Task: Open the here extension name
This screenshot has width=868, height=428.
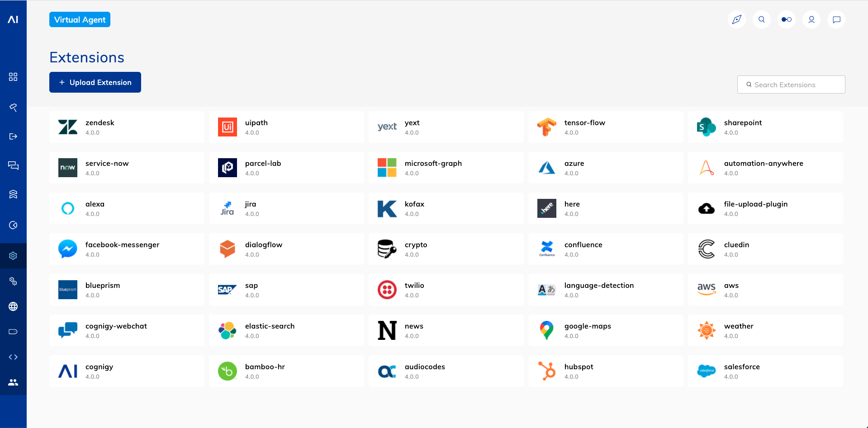Action: (572, 204)
